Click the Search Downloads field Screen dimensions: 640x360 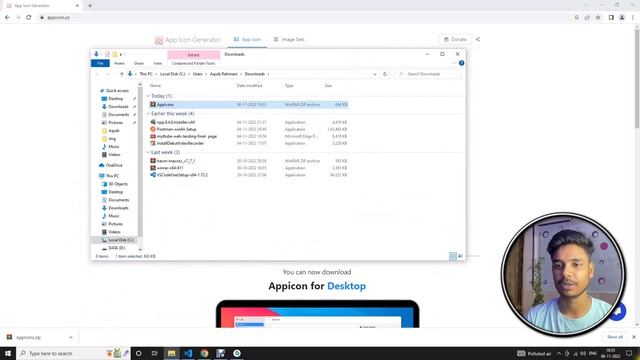(429, 74)
